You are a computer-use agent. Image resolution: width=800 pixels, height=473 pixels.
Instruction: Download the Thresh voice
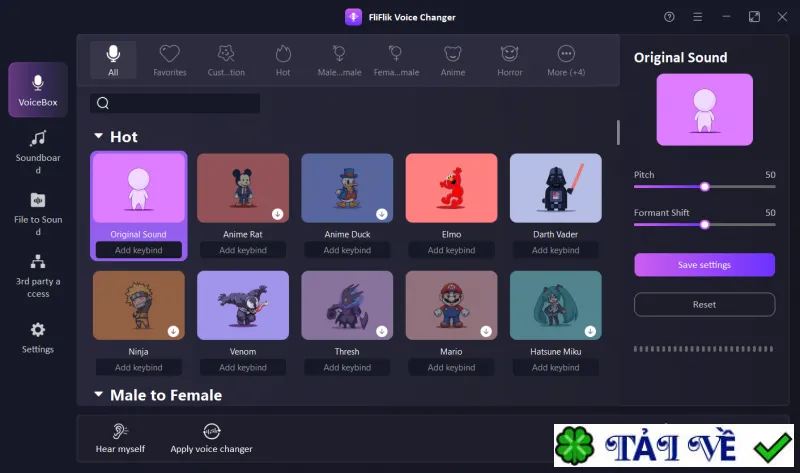tap(382, 331)
